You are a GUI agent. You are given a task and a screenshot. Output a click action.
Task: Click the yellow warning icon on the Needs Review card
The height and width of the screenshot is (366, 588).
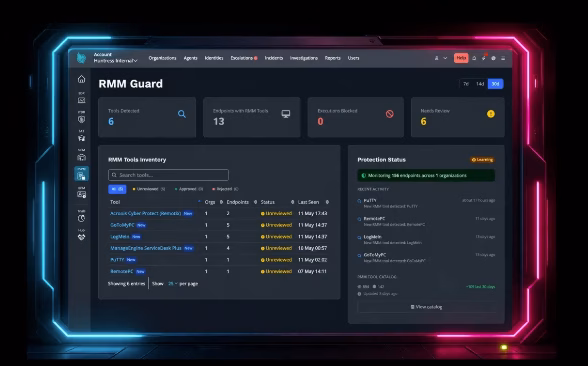click(x=490, y=114)
